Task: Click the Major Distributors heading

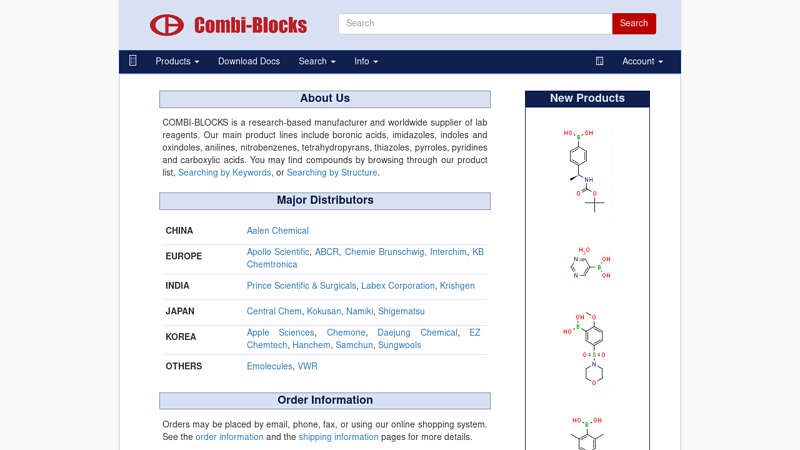Action: pos(325,201)
